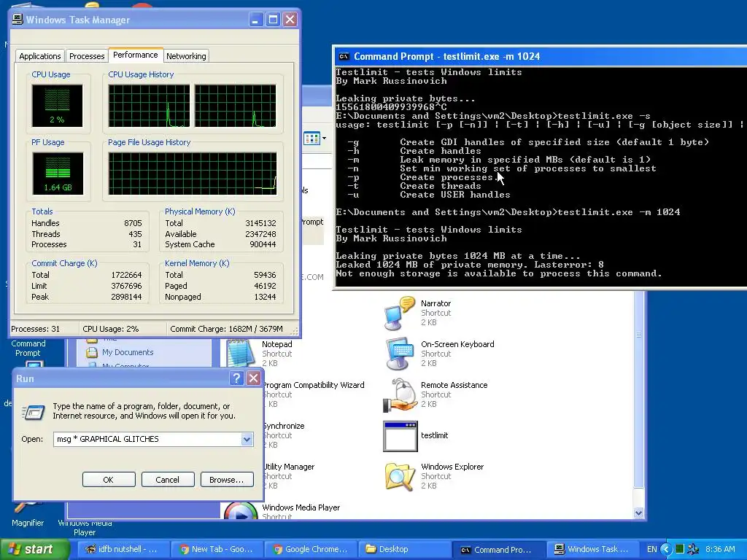Click the Run program icon in dialog
Screen dimensions: 747x560
(x=34, y=411)
